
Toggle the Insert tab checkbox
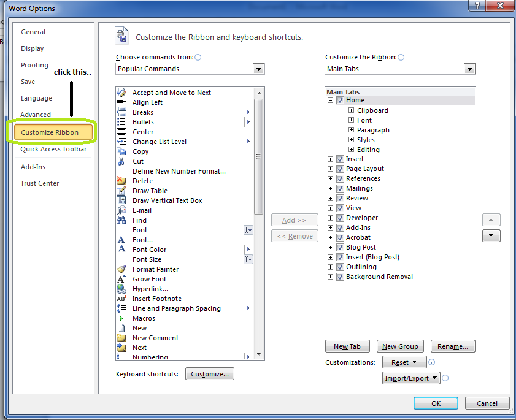(x=341, y=159)
